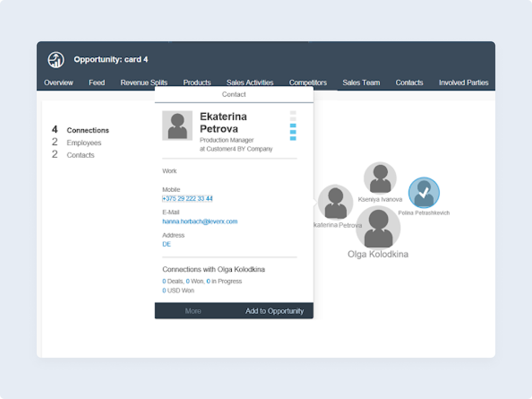Go to the Products tab
The width and height of the screenshot is (532, 399).
(197, 83)
